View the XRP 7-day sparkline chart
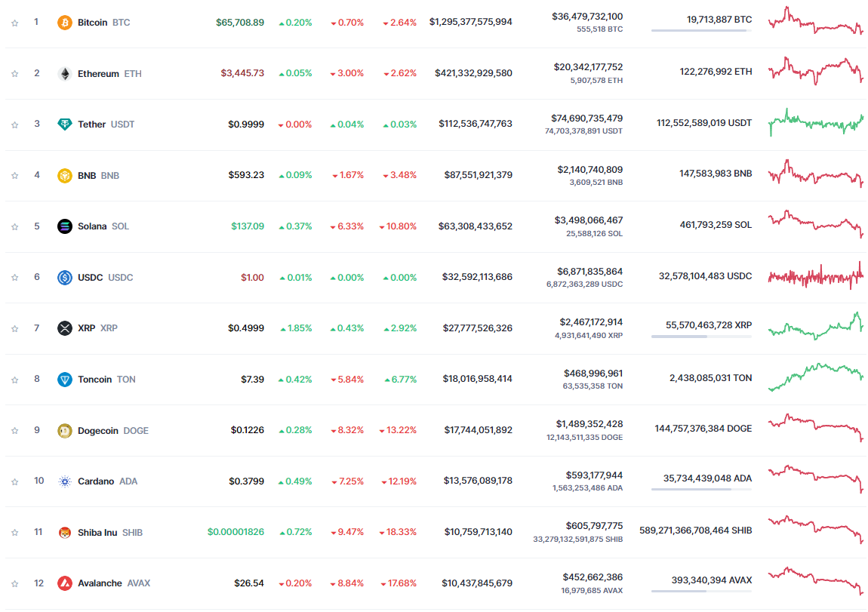The image size is (868, 612). (x=815, y=326)
